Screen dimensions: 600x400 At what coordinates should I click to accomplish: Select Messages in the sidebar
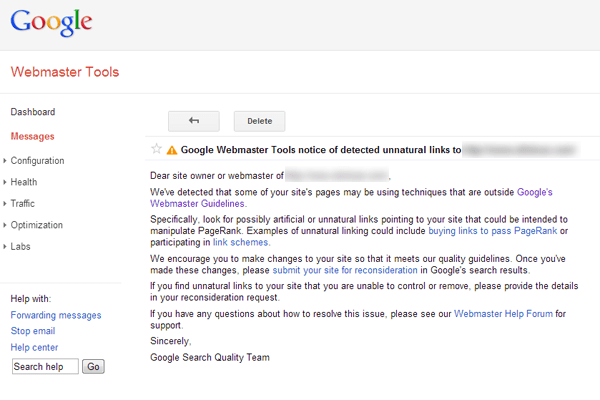33,136
